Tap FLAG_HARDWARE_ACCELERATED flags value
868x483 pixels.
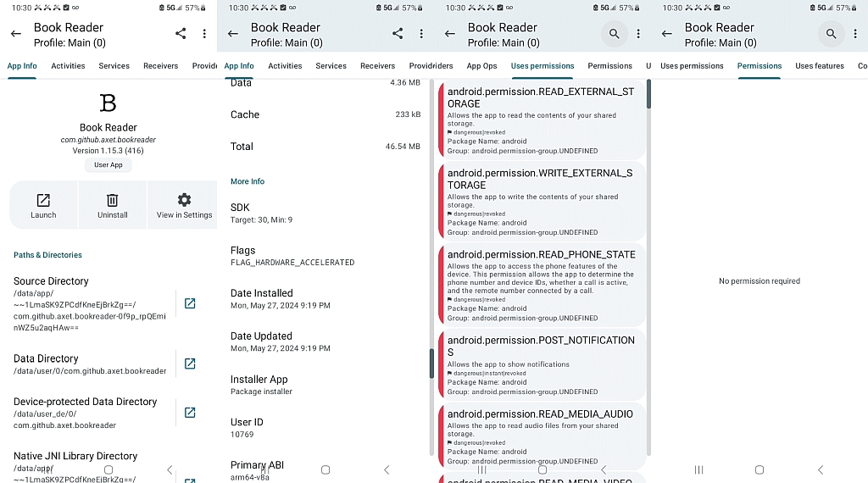[x=292, y=262]
